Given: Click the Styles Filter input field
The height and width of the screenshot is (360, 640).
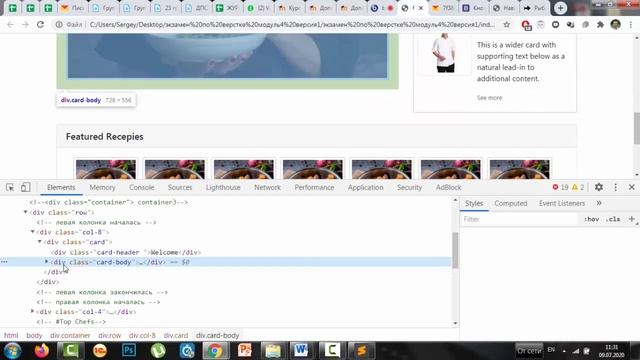Looking at the screenshot, I should click(519, 219).
